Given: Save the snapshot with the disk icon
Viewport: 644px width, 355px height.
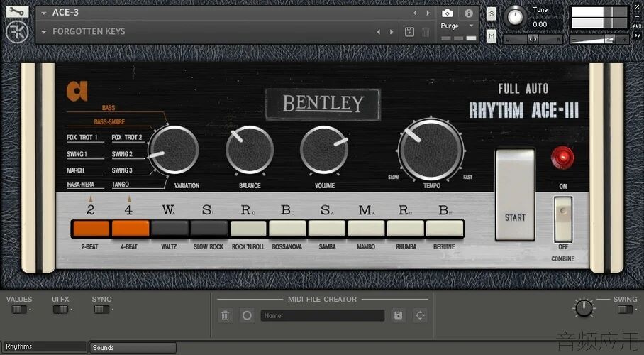Looking at the screenshot, I should coord(409,32).
